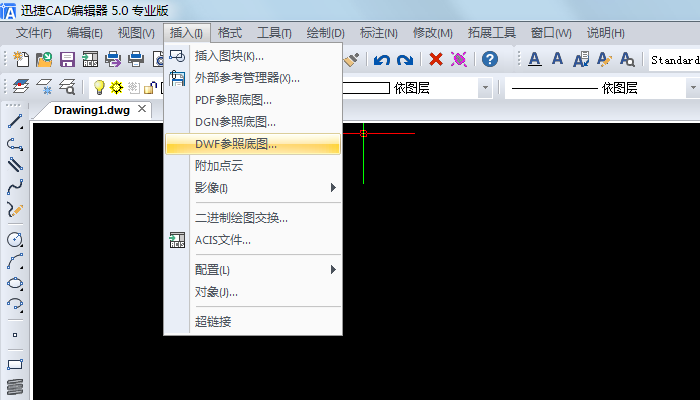Click the underlined A multiline text icon
The height and width of the screenshot is (400, 700).
click(535, 59)
